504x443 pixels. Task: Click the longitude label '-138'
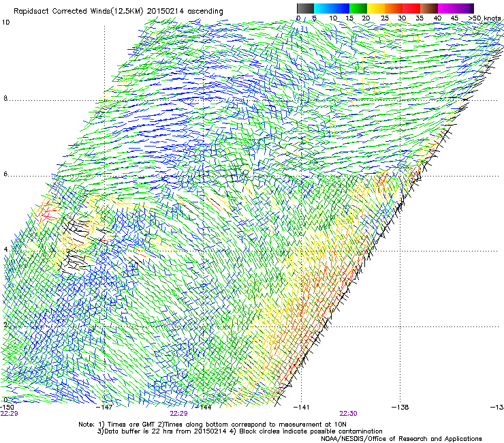click(x=400, y=408)
